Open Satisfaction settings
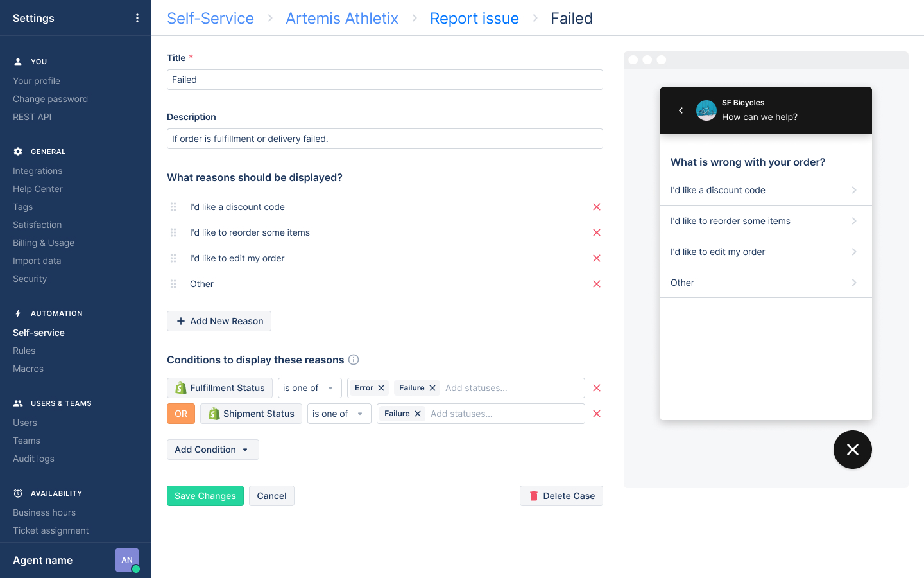Screen dimensions: 924x578 (x=37, y=225)
